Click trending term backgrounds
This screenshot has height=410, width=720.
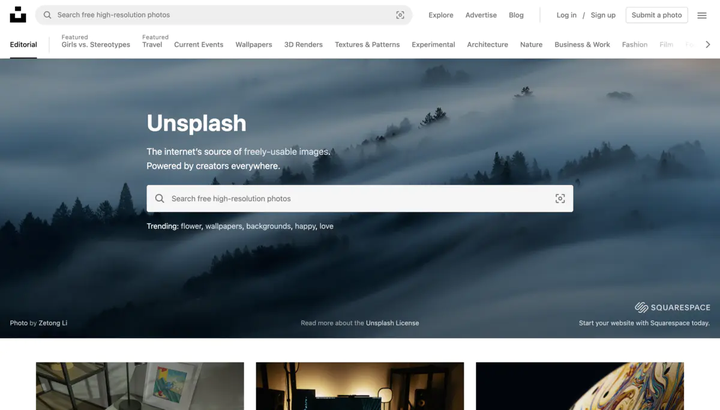(268, 226)
